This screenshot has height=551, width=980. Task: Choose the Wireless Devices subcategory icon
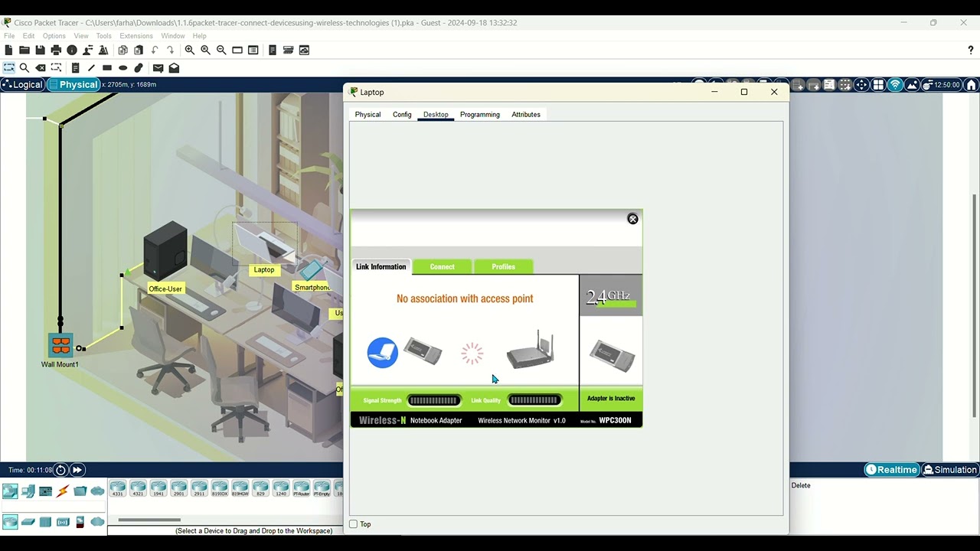(x=63, y=522)
